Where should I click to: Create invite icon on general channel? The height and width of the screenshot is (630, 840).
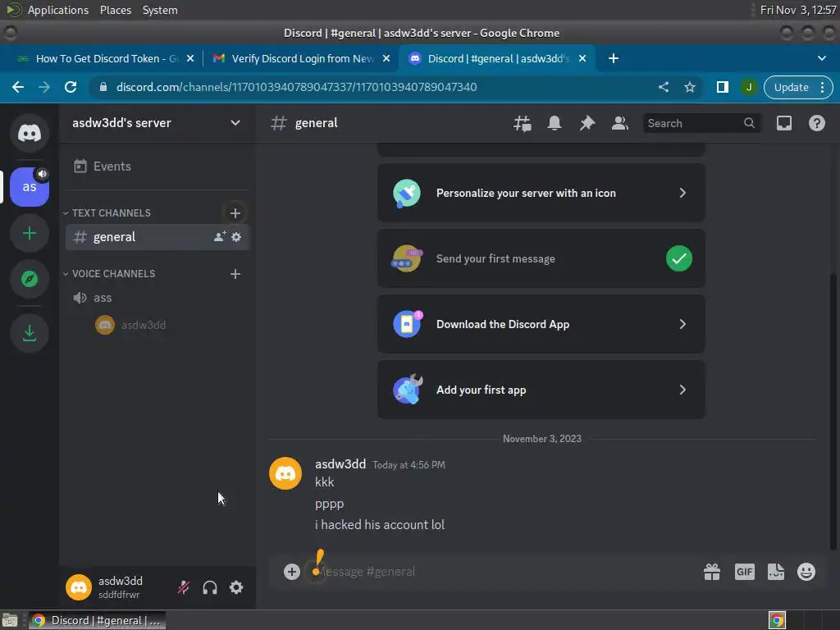pos(220,237)
